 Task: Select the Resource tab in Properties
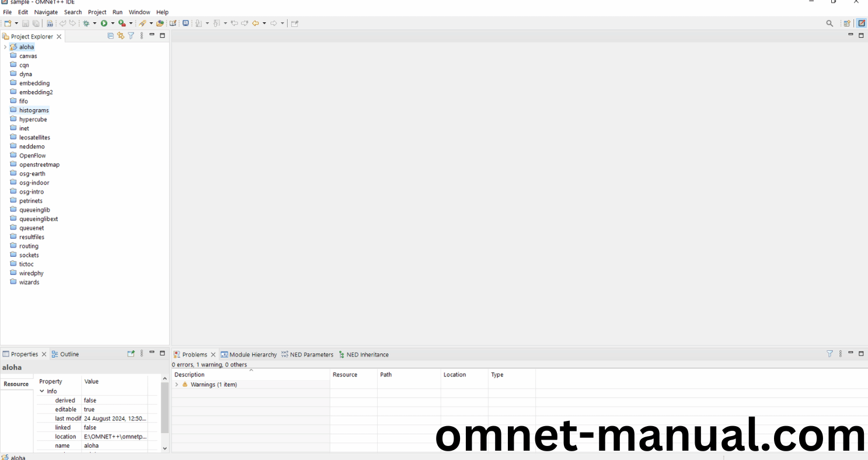pyautogui.click(x=16, y=384)
